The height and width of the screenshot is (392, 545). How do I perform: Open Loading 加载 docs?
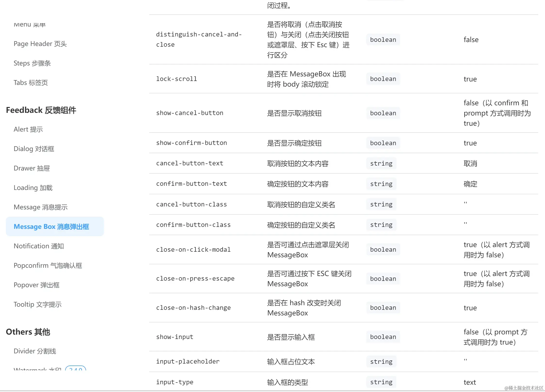tap(33, 188)
